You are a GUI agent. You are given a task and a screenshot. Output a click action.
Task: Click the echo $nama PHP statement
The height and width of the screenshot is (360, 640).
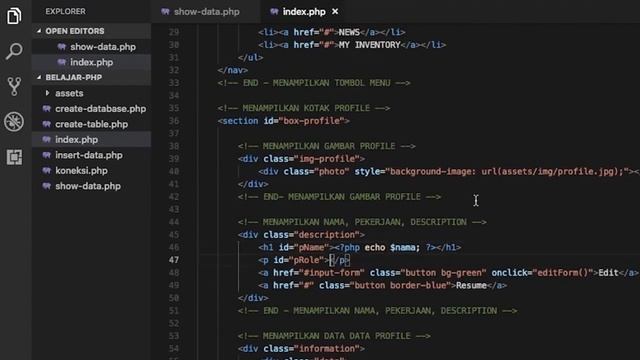point(392,247)
